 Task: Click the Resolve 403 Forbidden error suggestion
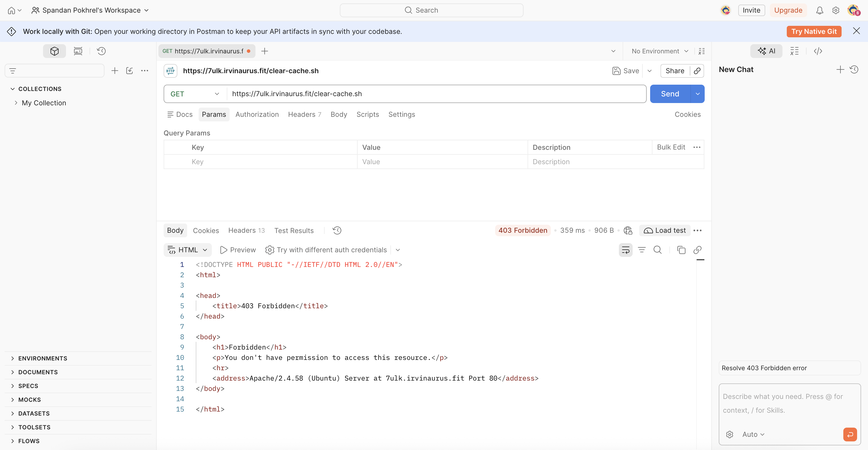coord(789,368)
